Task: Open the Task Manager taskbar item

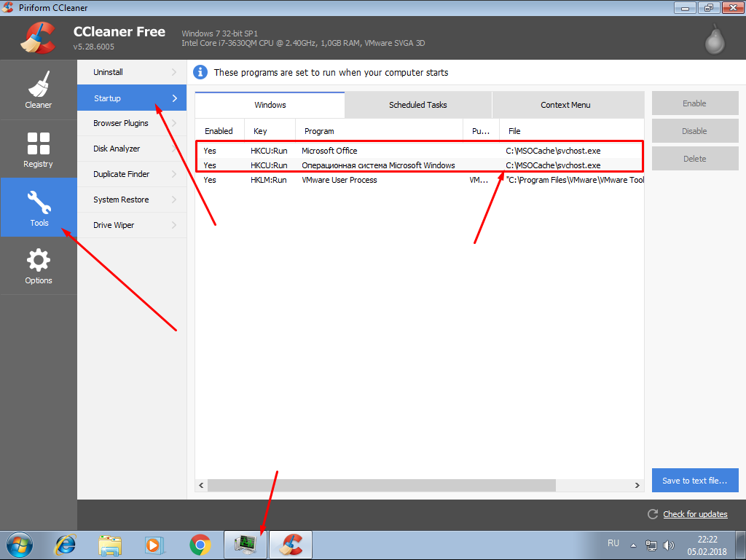Action: pos(246,545)
